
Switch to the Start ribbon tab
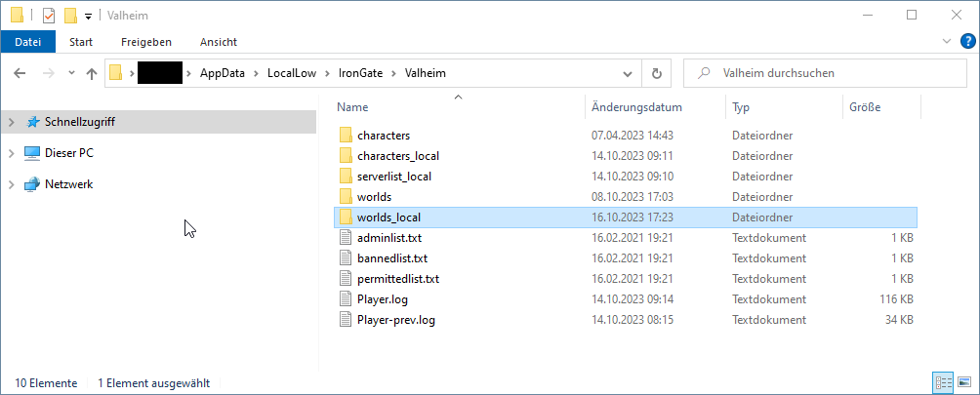[81, 42]
